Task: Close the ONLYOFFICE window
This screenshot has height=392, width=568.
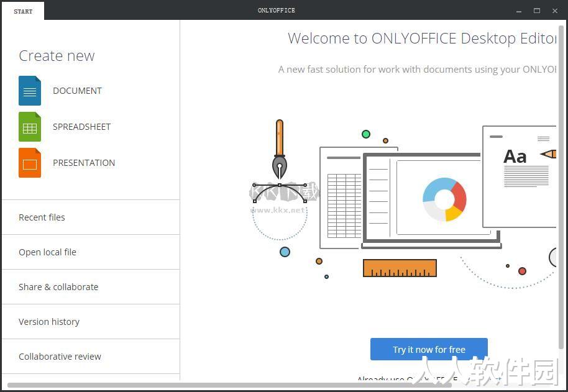Action: (x=554, y=11)
